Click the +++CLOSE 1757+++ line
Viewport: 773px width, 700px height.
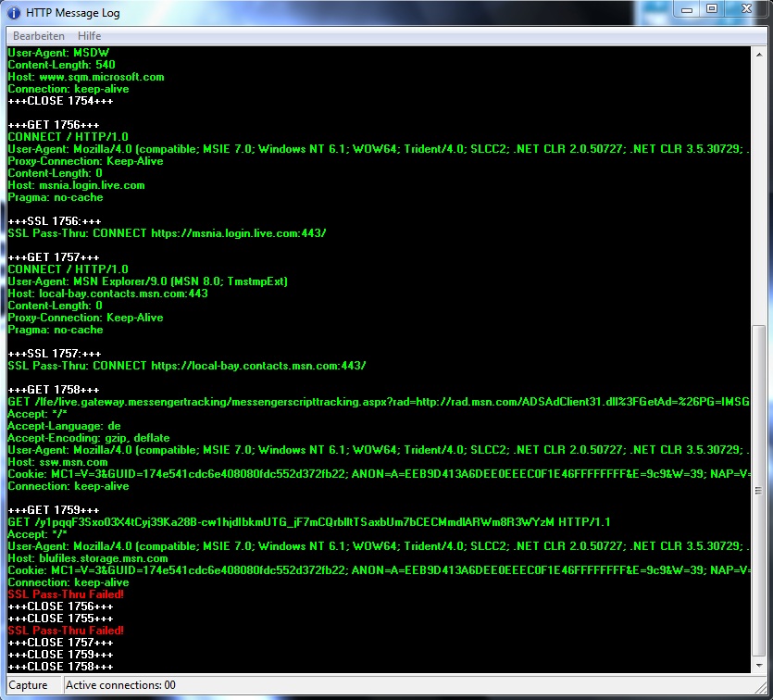(61, 643)
